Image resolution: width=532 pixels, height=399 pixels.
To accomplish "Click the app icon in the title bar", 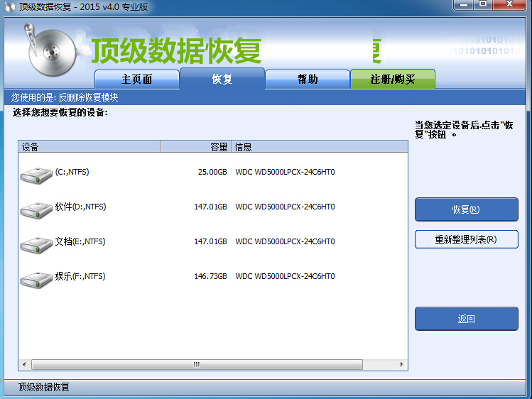I will pos(10,6).
